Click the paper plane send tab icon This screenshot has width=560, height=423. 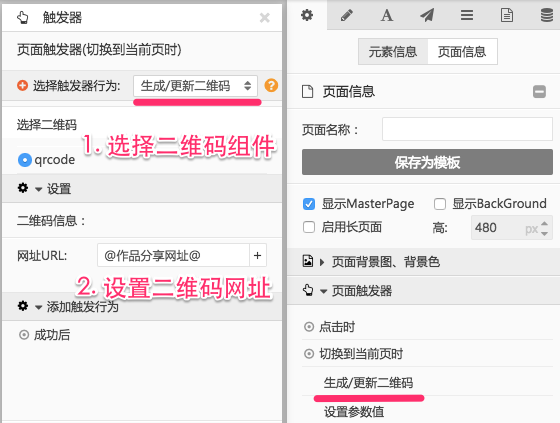click(x=427, y=15)
